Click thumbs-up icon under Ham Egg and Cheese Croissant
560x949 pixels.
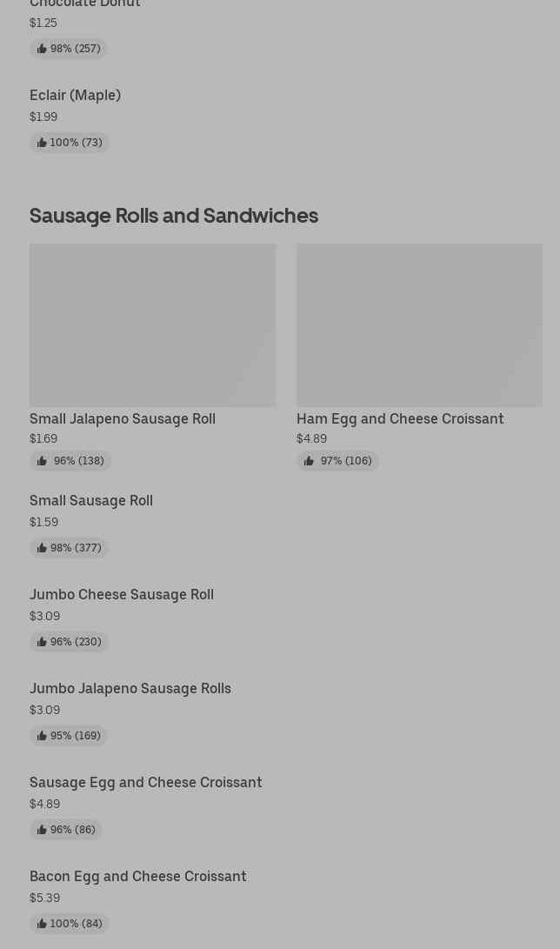[x=309, y=461]
